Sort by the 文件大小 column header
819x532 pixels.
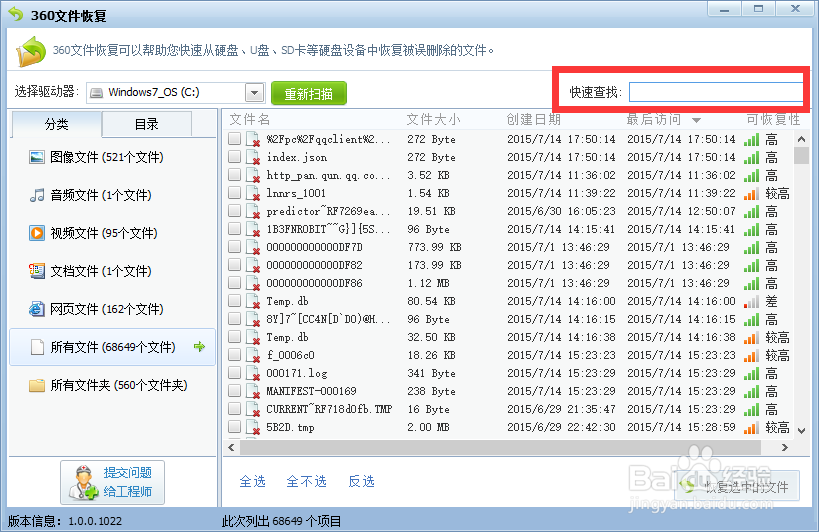click(434, 120)
